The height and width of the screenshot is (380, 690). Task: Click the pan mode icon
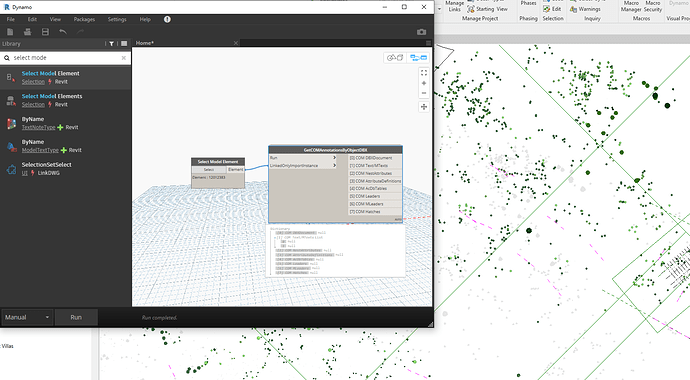pyautogui.click(x=424, y=107)
